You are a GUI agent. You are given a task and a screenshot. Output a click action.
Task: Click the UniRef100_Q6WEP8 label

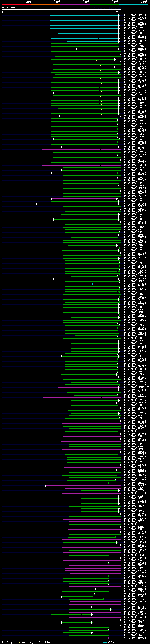(x=135, y=33)
